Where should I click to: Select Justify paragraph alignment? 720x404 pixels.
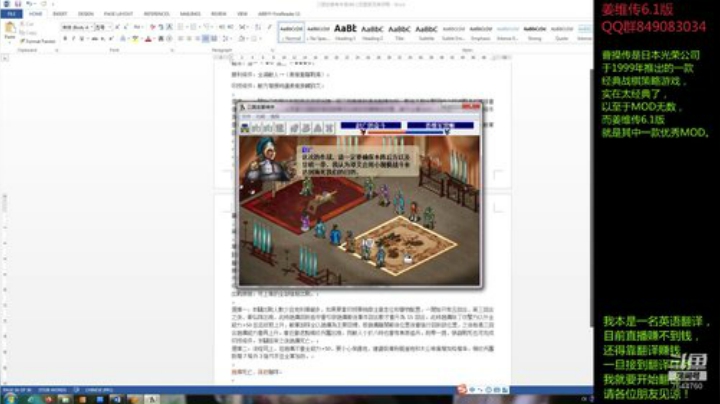pos(206,39)
